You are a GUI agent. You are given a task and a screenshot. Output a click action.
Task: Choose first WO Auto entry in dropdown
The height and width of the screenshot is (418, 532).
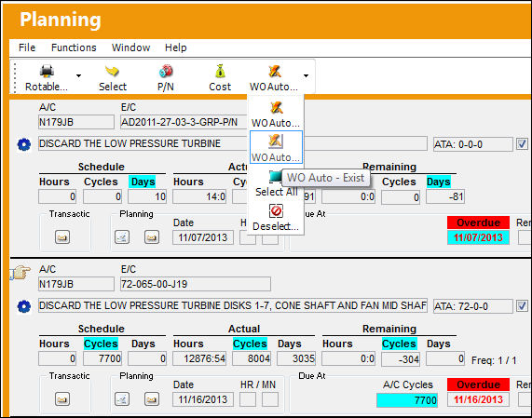pos(276,115)
